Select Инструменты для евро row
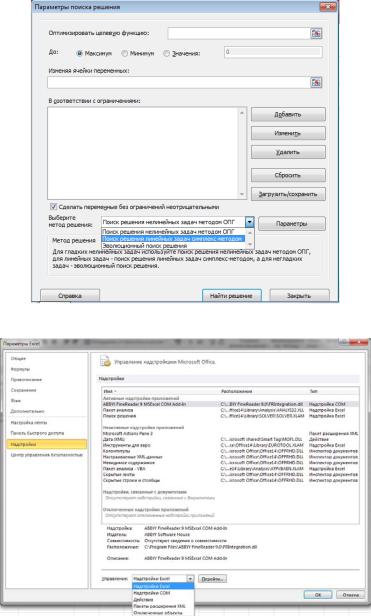371x616 pixels. tap(230, 445)
